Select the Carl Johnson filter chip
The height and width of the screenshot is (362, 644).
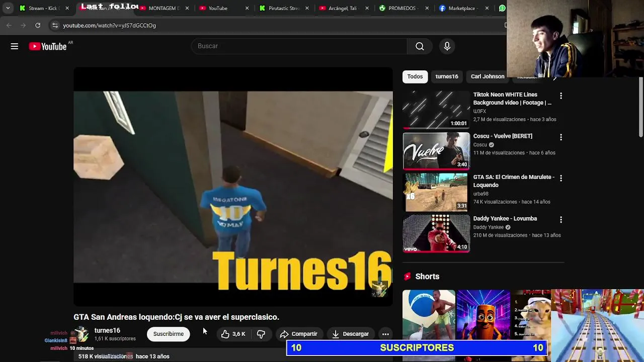488,76
